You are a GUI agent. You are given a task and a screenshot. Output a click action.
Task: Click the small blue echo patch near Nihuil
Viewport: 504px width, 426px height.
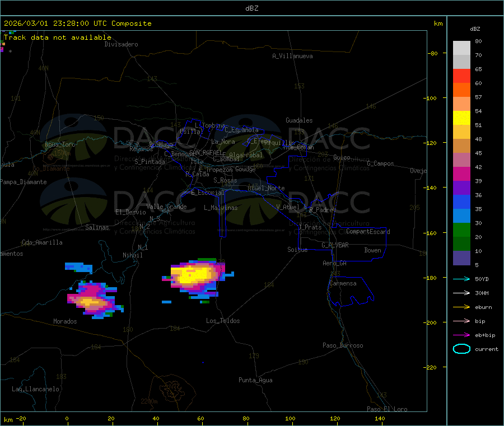(x=79, y=267)
